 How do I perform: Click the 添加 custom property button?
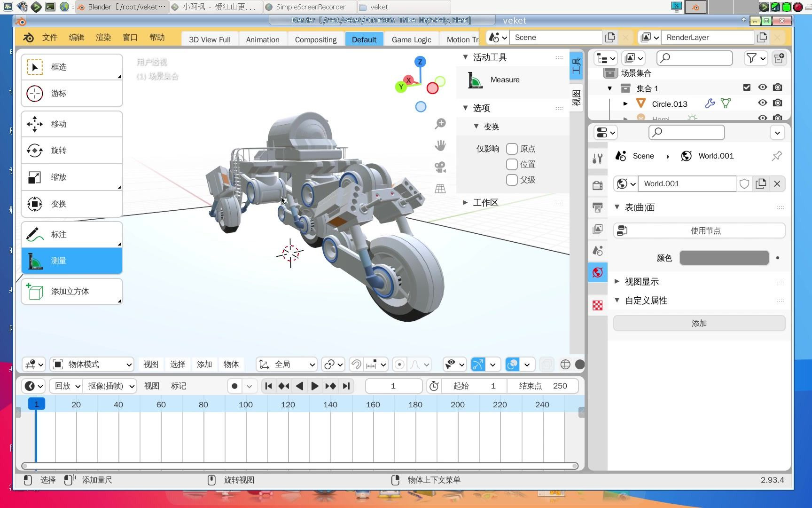[x=699, y=323]
